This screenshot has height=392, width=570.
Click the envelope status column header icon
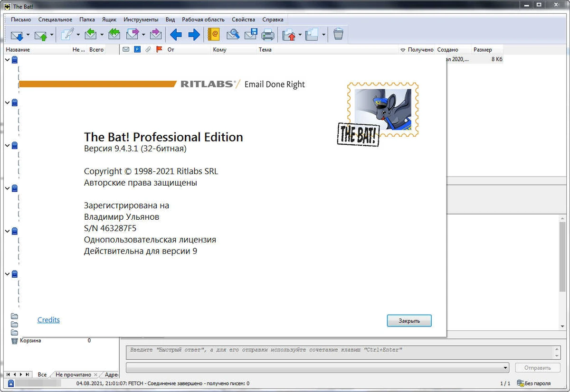[x=126, y=49]
